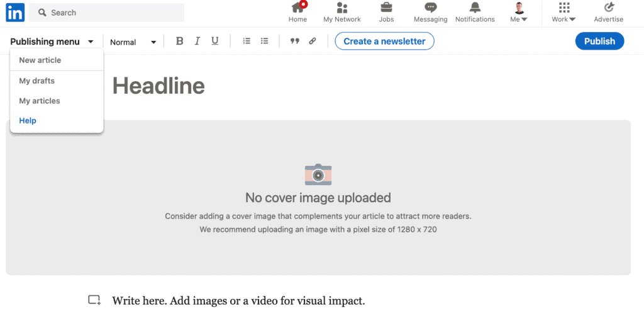The height and width of the screenshot is (323, 644).
Task: Click the LinkedIn logo icon
Action: point(15,13)
